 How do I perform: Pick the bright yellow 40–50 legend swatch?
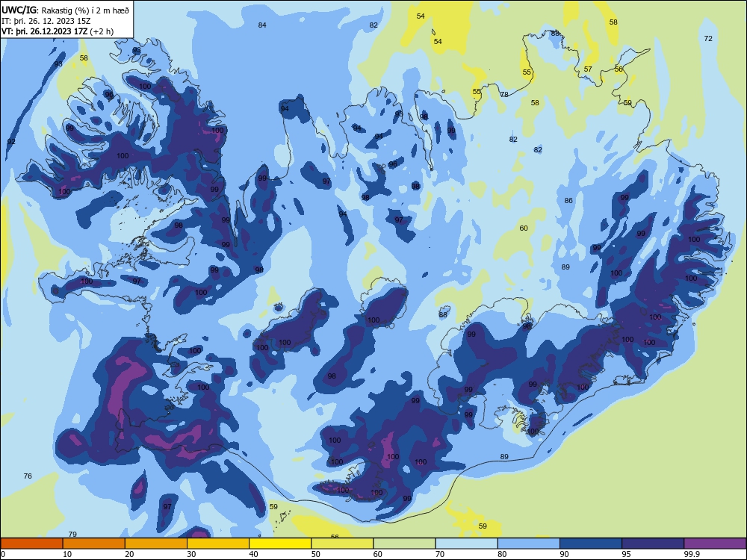tap(280, 544)
